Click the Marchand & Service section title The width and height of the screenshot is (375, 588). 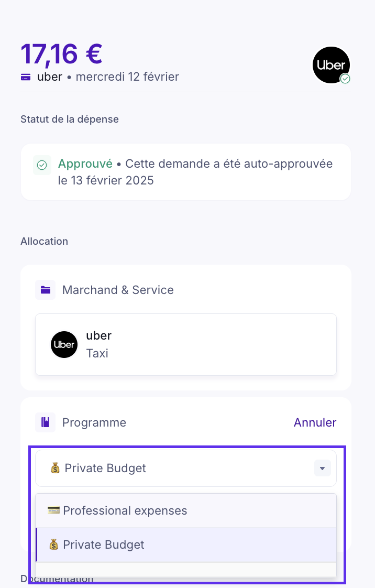coord(118,290)
